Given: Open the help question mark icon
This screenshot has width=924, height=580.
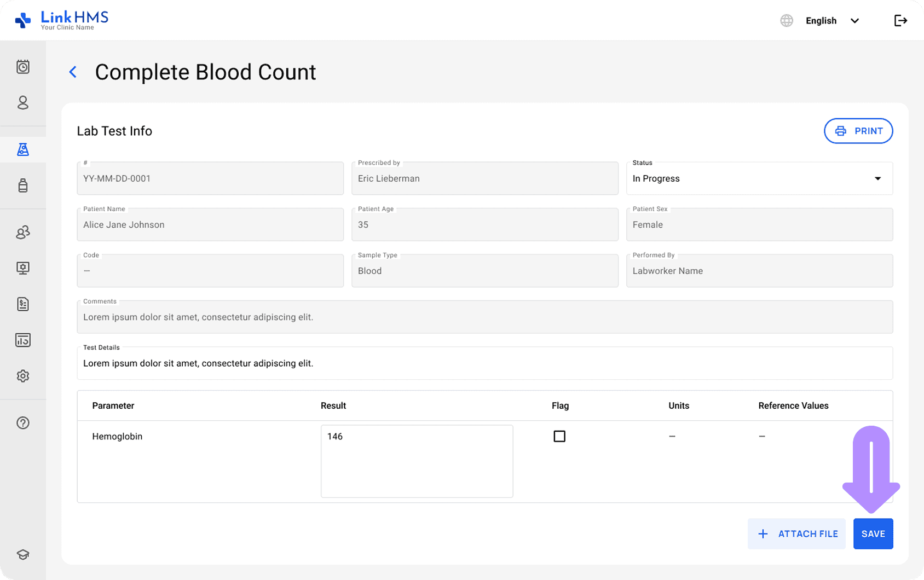Looking at the screenshot, I should point(22,423).
